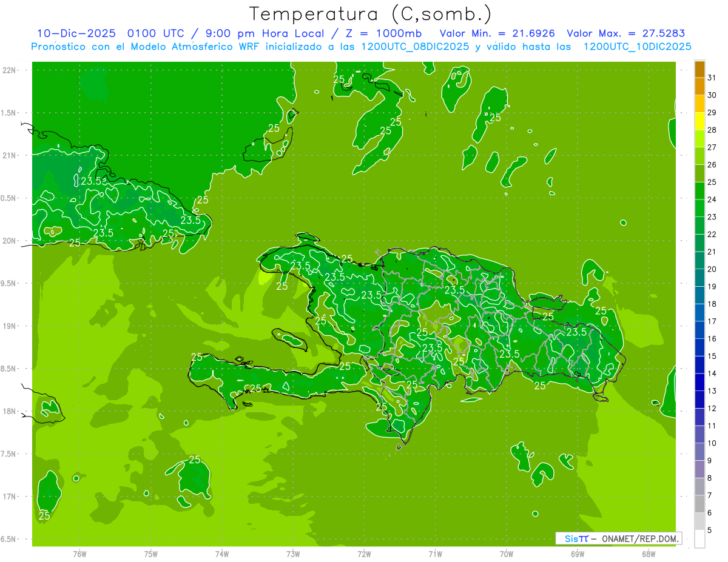Click the colorbar label 22
This screenshot has height=562, width=728.
(x=712, y=235)
